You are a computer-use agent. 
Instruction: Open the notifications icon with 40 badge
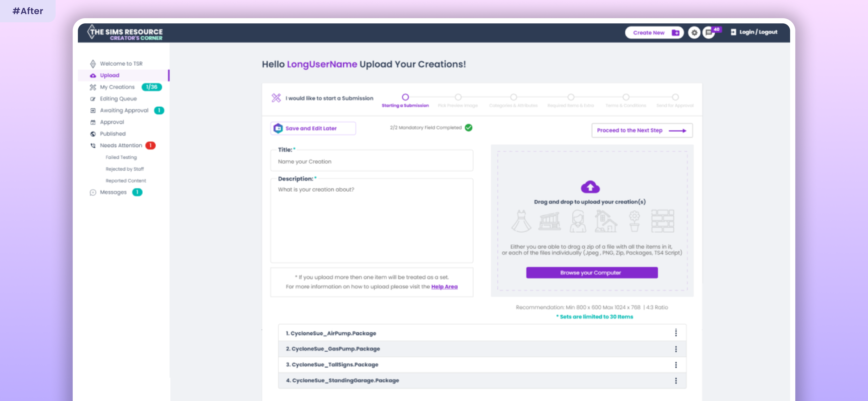tap(709, 32)
